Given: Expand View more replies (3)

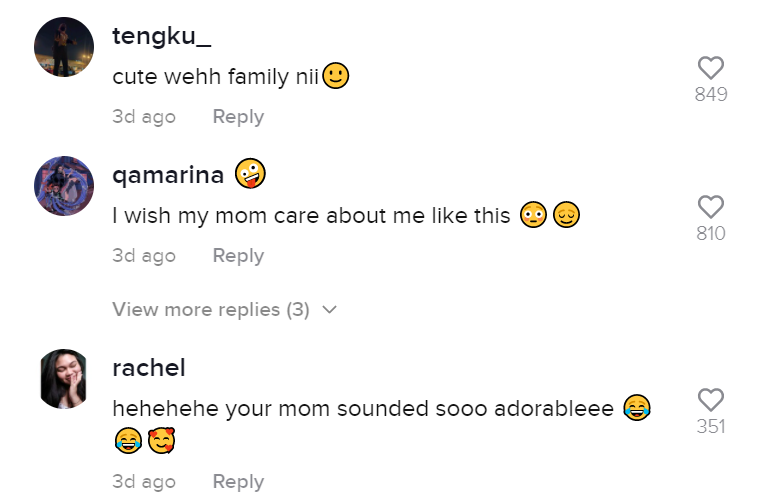Looking at the screenshot, I should [x=211, y=310].
